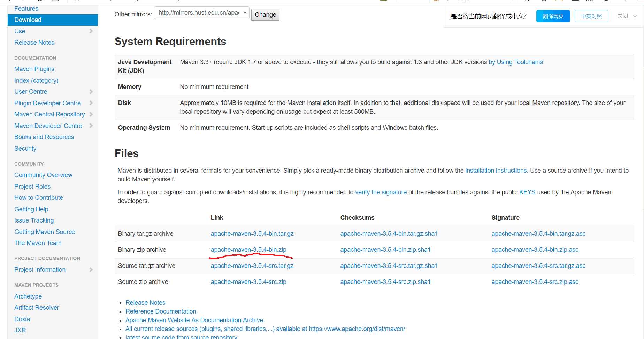This screenshot has height=339, width=644.
Task: Open All current release sources link
Action: [265, 329]
